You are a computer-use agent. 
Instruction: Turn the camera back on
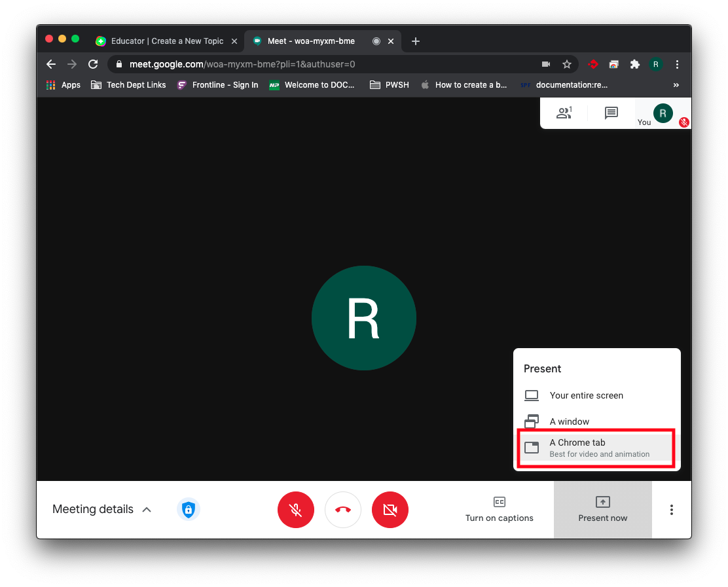coord(390,510)
